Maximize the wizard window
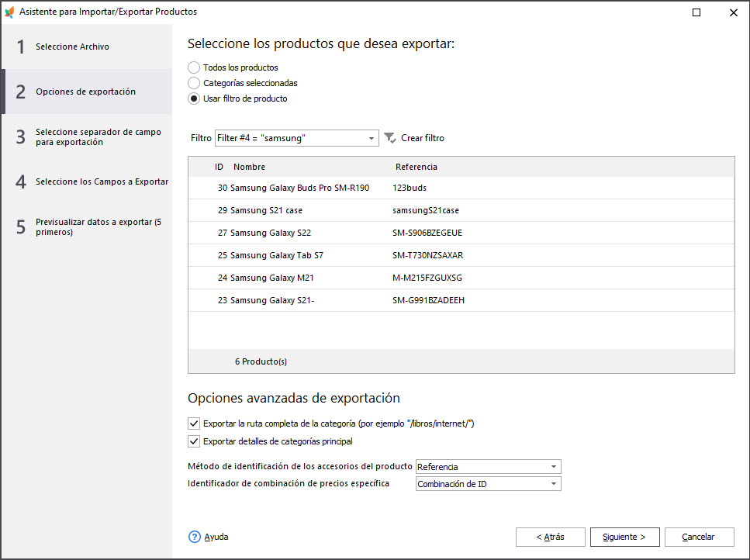 pos(696,12)
